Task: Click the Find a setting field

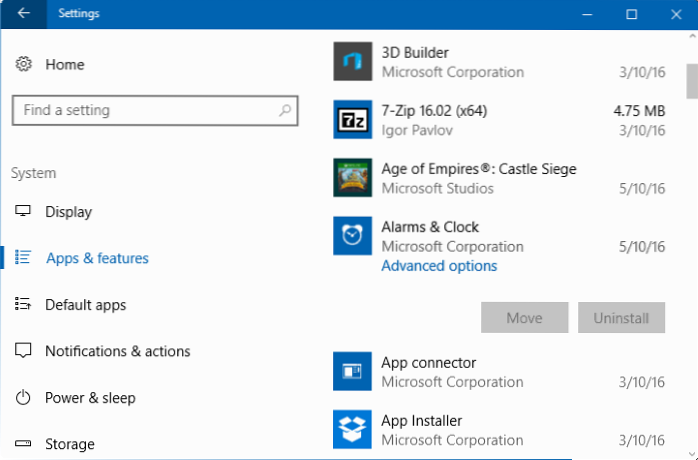Action: [x=145, y=110]
